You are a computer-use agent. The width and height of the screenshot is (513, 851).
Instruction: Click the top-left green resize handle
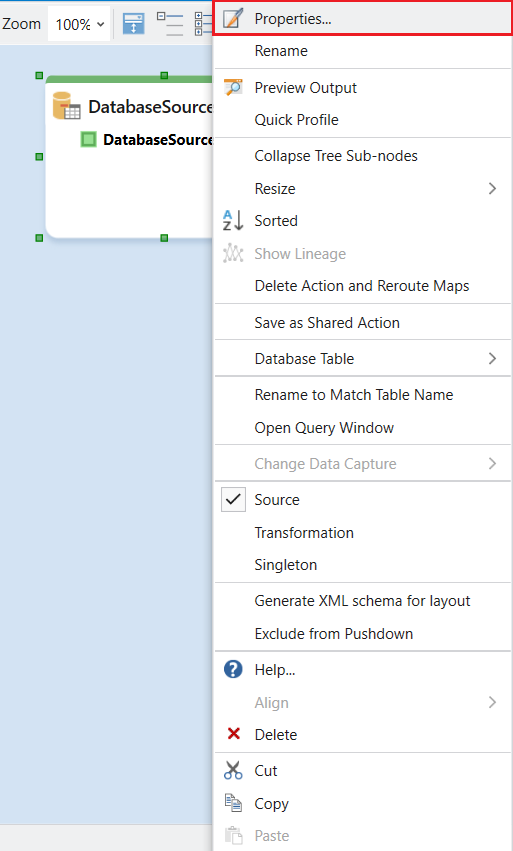coord(39,75)
